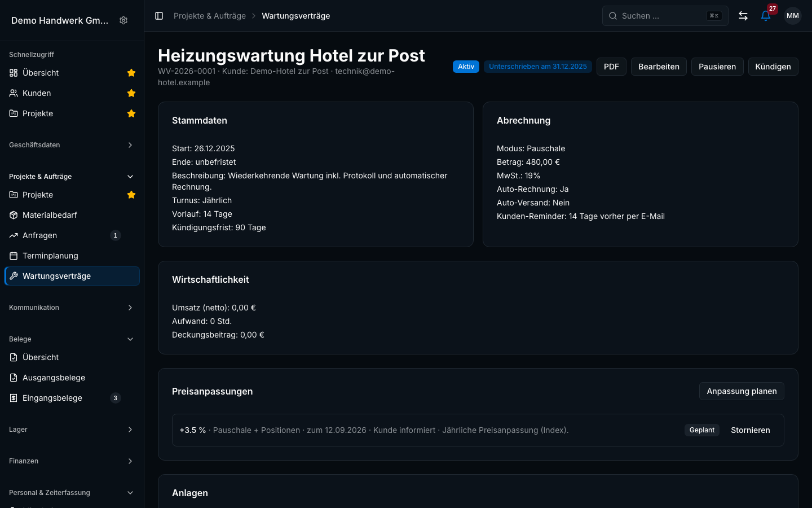Unstar Übersicht in Schnellzugriff
This screenshot has width=812, height=508.
[131, 73]
